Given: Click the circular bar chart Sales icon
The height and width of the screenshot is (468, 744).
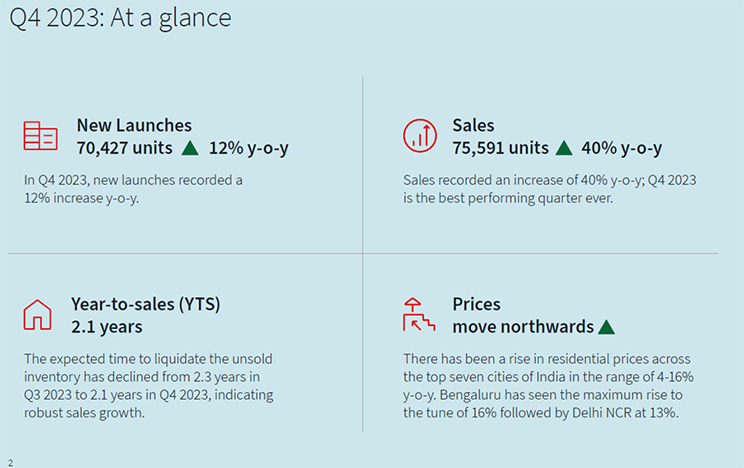Looking at the screenshot, I should click(420, 136).
